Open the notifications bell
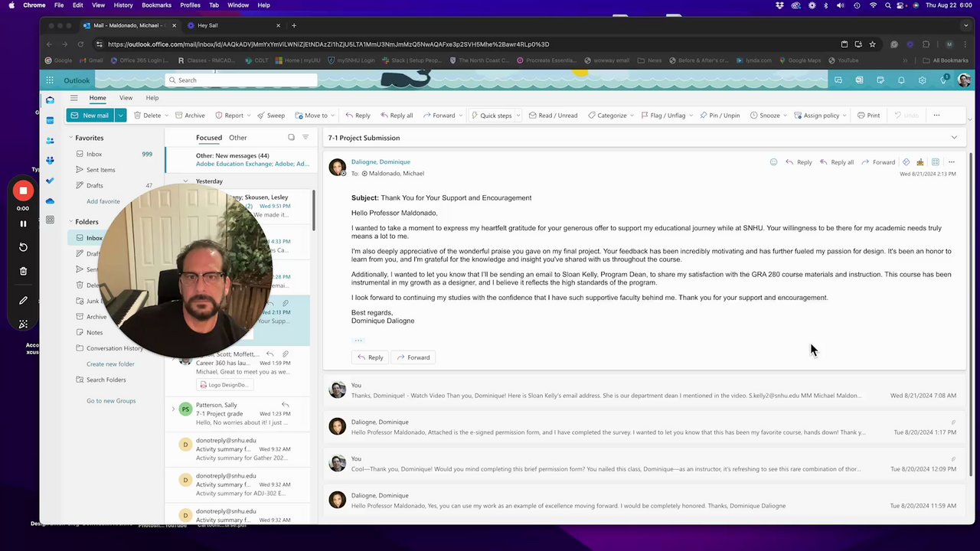This screenshot has width=980, height=551. click(901, 80)
